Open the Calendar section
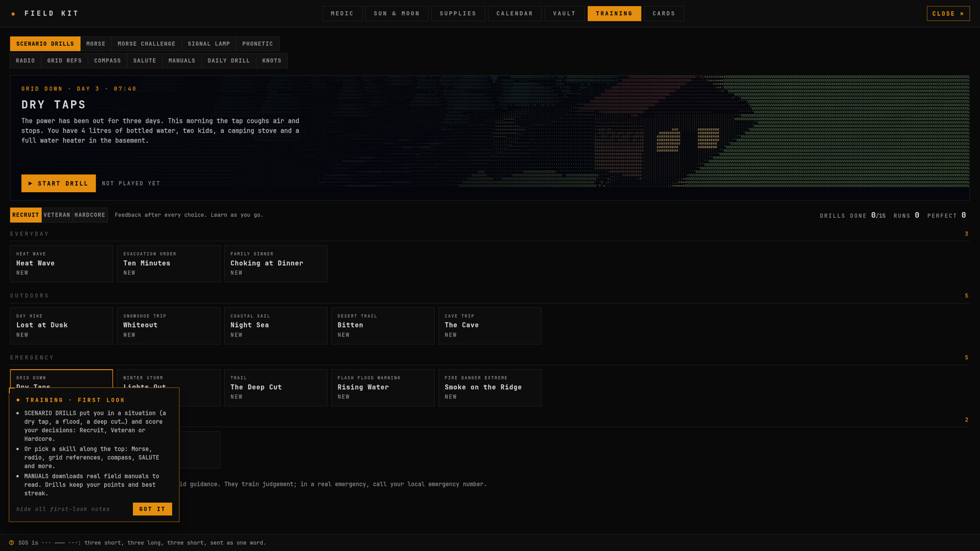Image resolution: width=980 pixels, height=551 pixels. (x=514, y=13)
